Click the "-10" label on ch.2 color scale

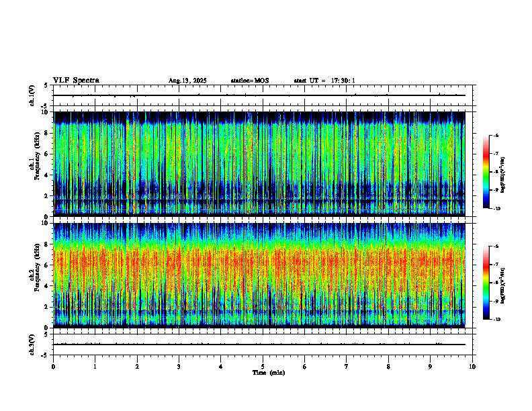497,320
